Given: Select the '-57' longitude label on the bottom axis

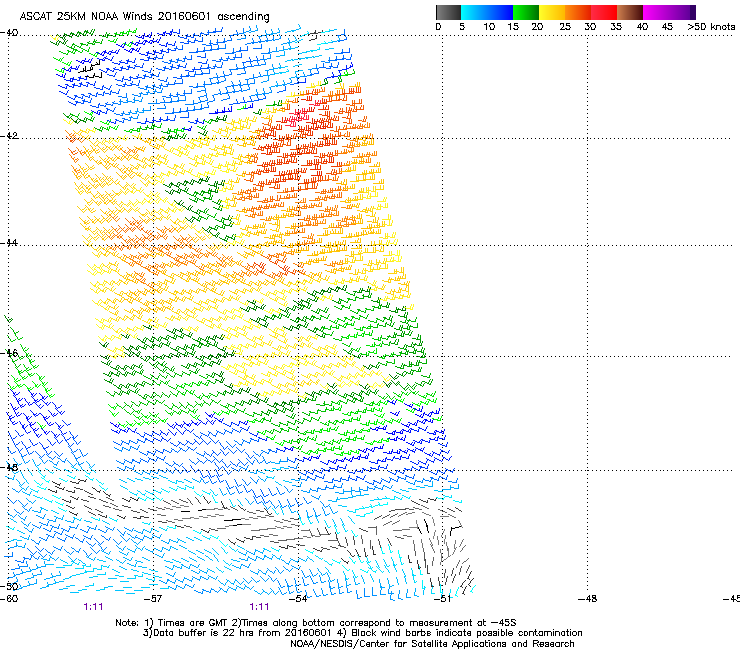Looking at the screenshot, I should coord(153,599).
